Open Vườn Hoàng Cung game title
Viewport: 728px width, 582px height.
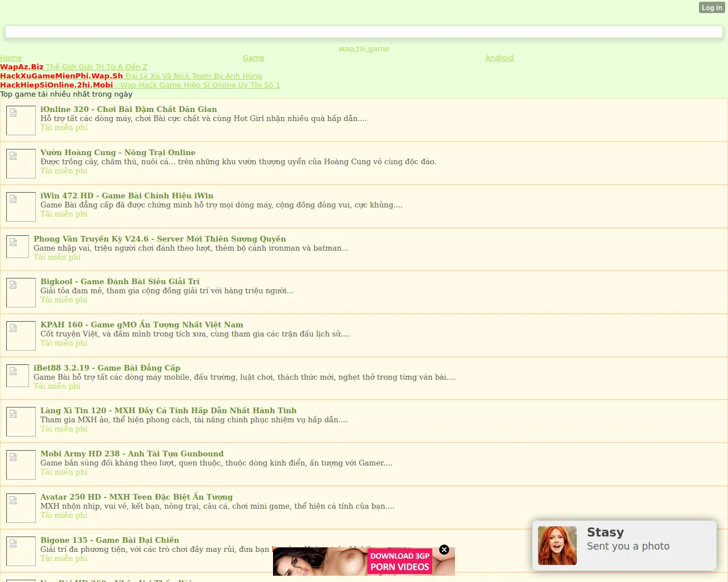118,152
